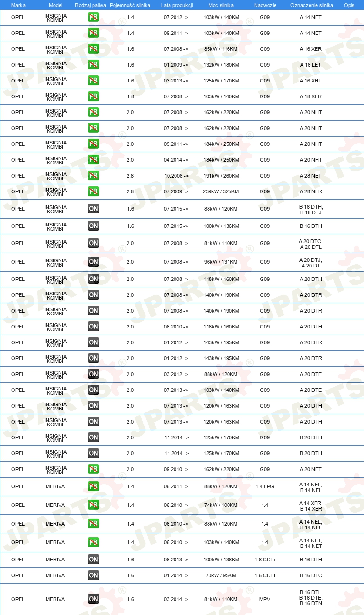The height and width of the screenshot is (615, 364).
Task: Click the Marka column header
Action: 18,5
